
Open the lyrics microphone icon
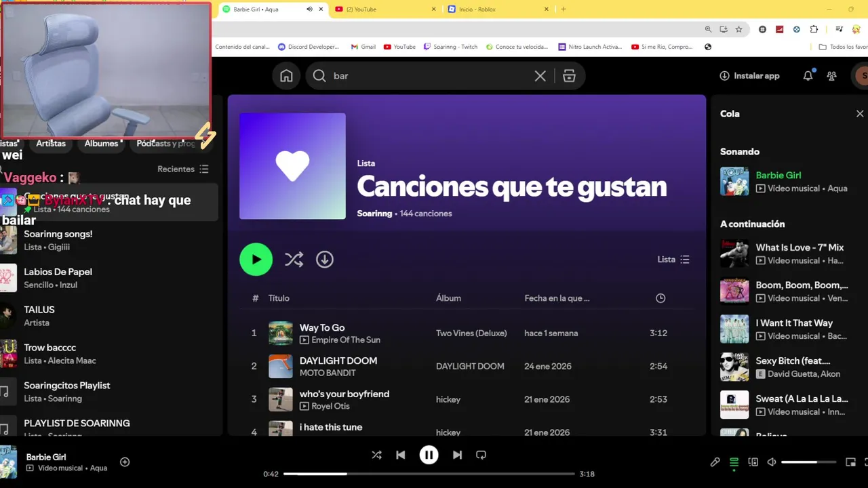point(715,462)
